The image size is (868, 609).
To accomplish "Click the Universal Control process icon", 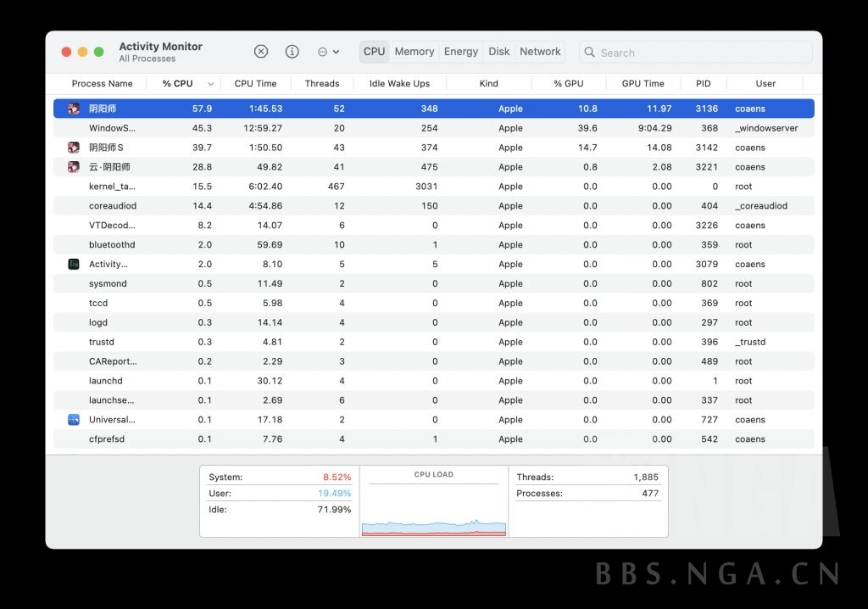I will (x=74, y=420).
